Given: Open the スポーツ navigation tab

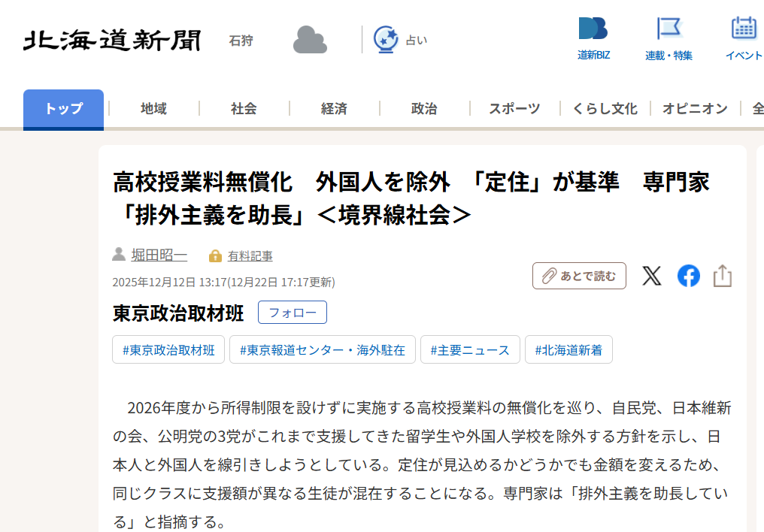Looking at the screenshot, I should click(x=514, y=109).
